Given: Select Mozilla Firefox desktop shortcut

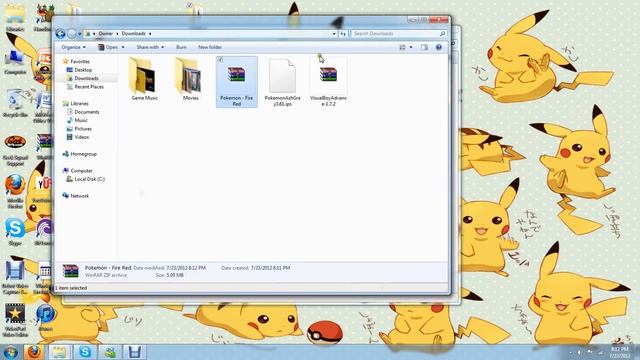Looking at the screenshot, I should click(x=15, y=191).
